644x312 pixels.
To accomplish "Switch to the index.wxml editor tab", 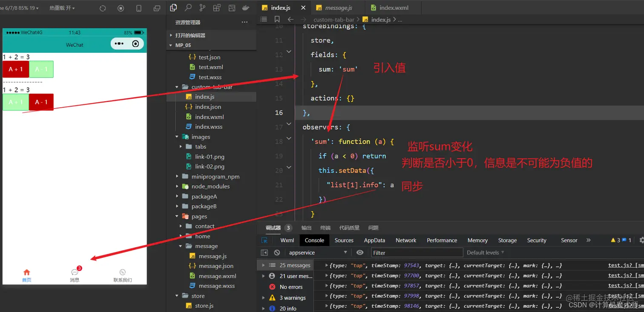I will point(393,8).
